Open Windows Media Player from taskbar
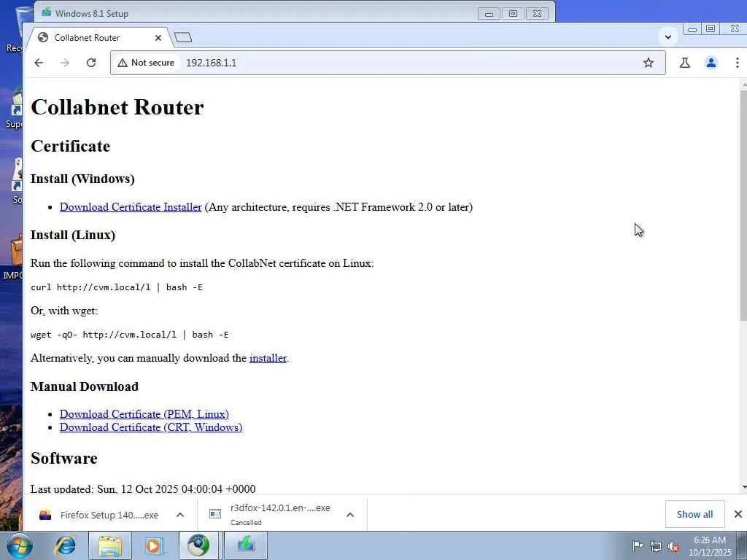Image resolution: width=747 pixels, height=560 pixels. [x=153, y=545]
